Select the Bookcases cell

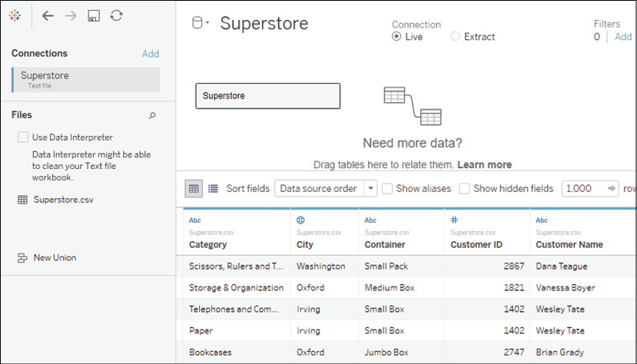point(236,352)
